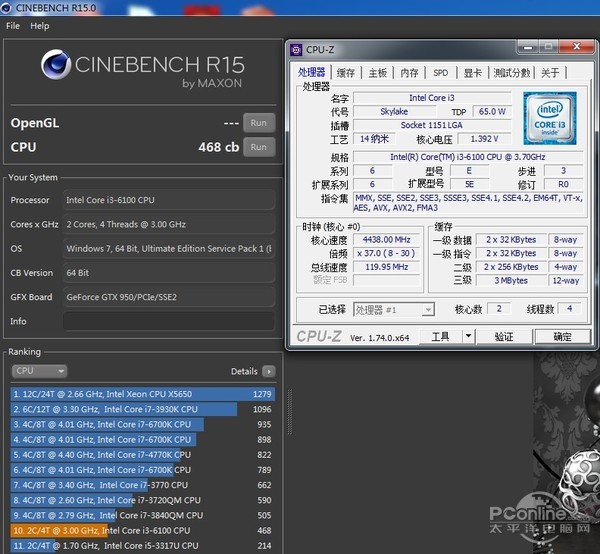600x554 pixels.
Task: Click the 验证 button
Action: 504,337
